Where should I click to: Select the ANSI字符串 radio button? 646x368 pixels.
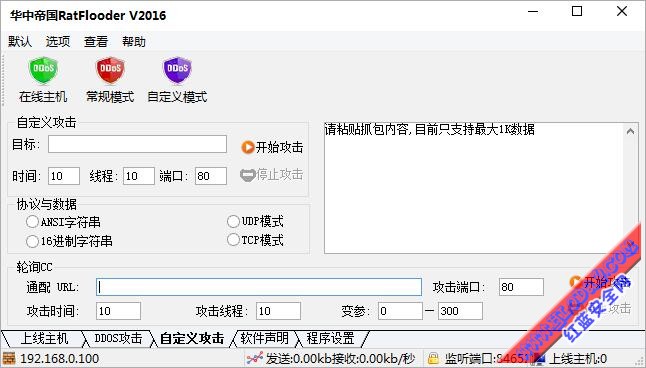point(32,222)
